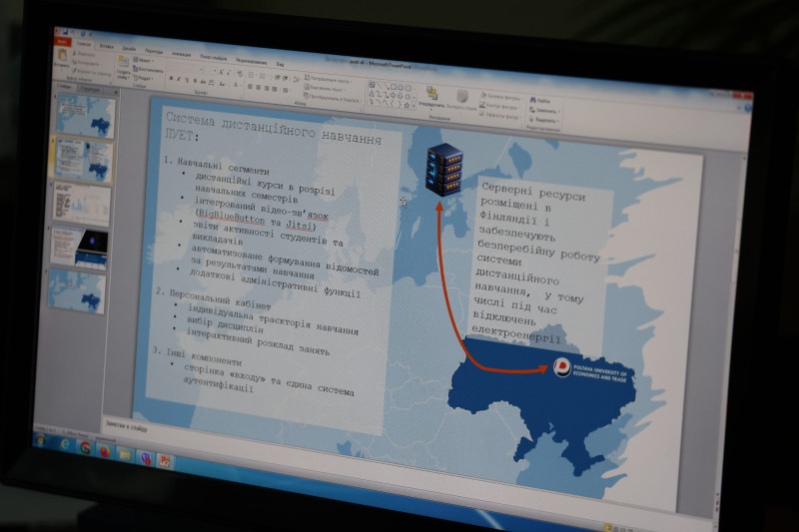Click the Paste clipboard icon
The image size is (799, 532).
pyautogui.click(x=63, y=60)
